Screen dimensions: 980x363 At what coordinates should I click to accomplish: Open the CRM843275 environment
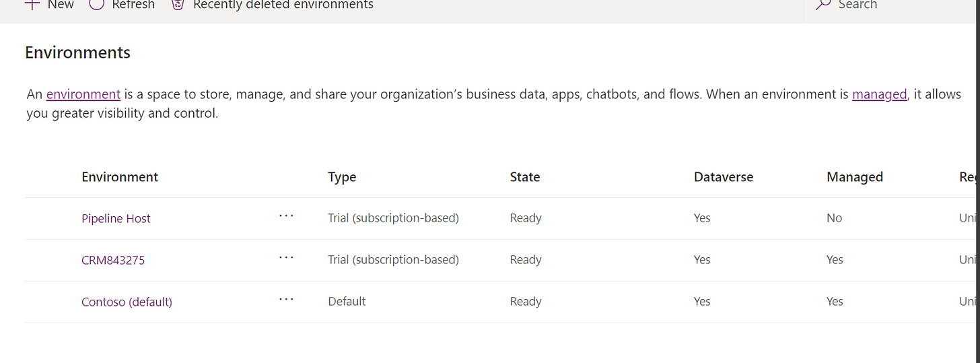[113, 260]
